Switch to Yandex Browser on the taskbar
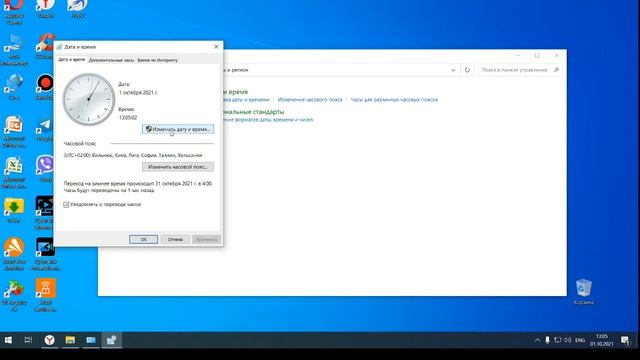Viewport: 640px width, 360px height. click(x=50, y=340)
